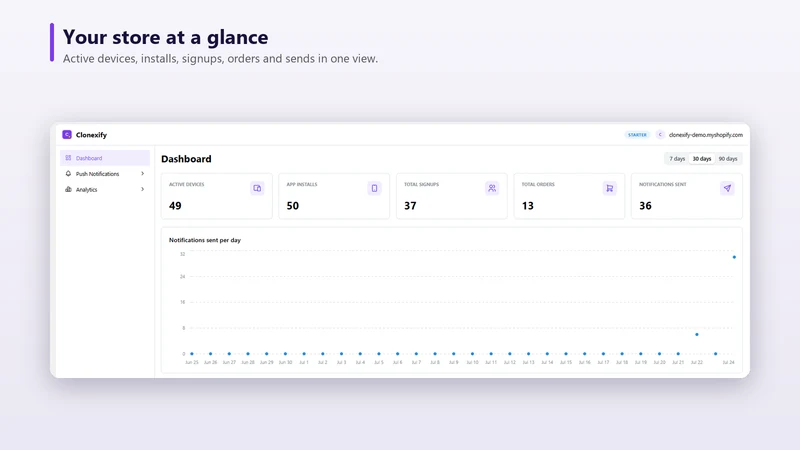Click the Analytics chart icon in sidebar
This screenshot has width=800, height=450.
68,189
